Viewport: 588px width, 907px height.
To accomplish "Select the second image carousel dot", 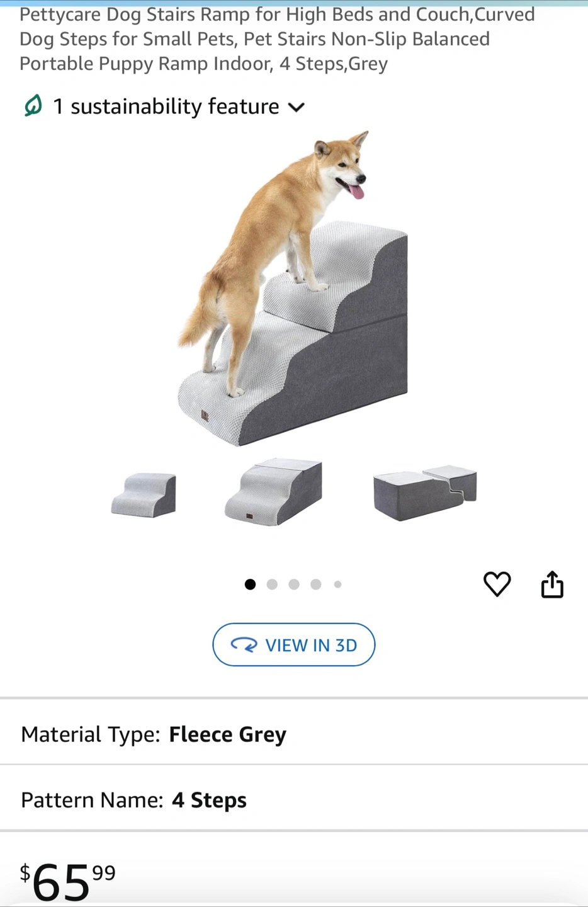I will click(x=272, y=585).
